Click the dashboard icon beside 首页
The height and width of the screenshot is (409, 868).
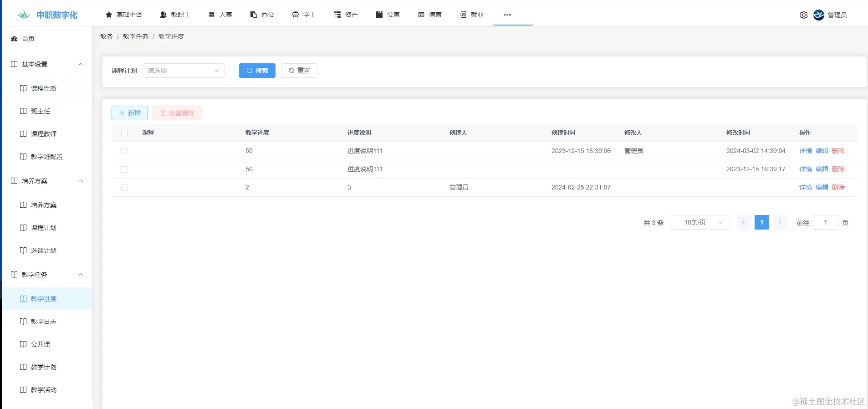click(x=14, y=39)
